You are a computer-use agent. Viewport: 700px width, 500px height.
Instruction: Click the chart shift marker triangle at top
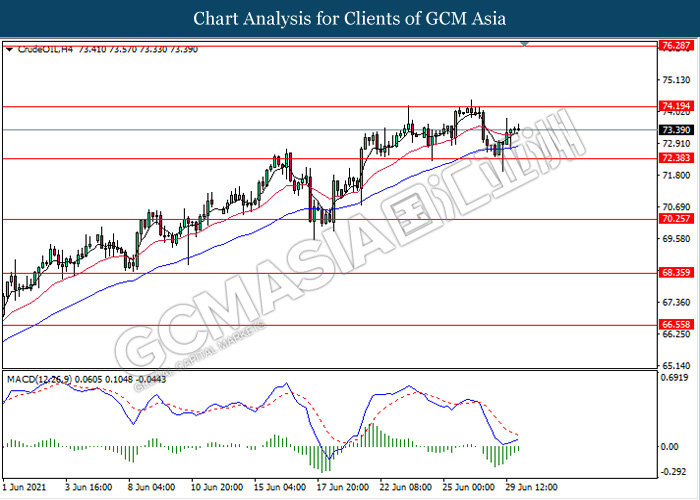click(x=525, y=44)
